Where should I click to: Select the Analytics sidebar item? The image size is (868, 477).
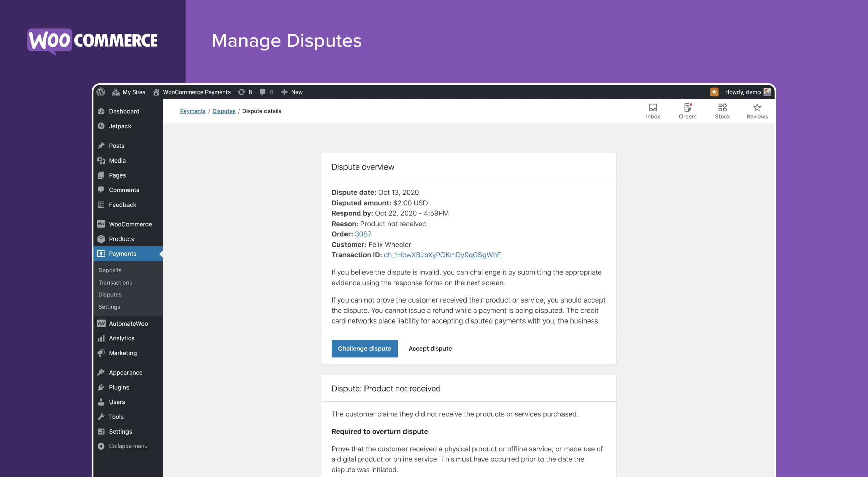[x=121, y=338]
